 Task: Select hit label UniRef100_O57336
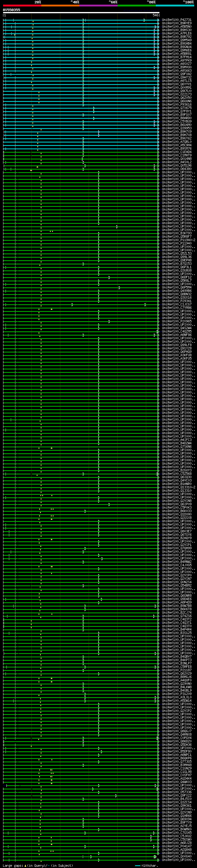pyautogui.click(x=176, y=792)
